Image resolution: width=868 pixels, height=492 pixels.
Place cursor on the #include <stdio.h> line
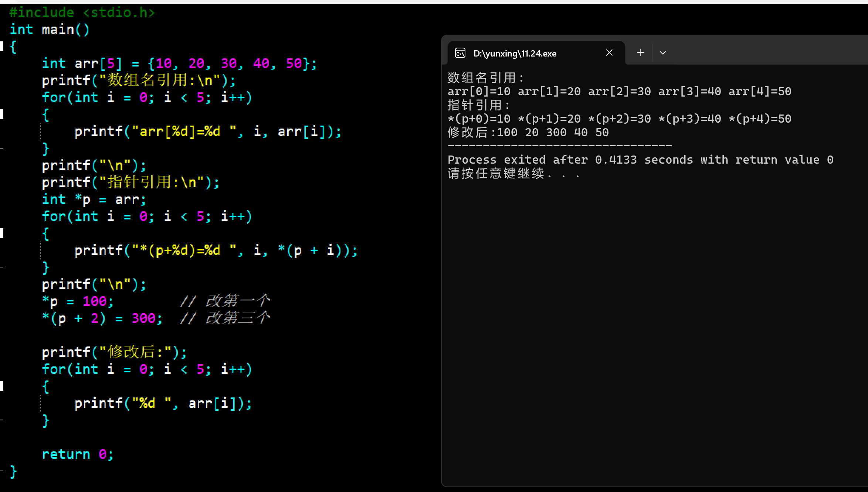[x=82, y=13]
